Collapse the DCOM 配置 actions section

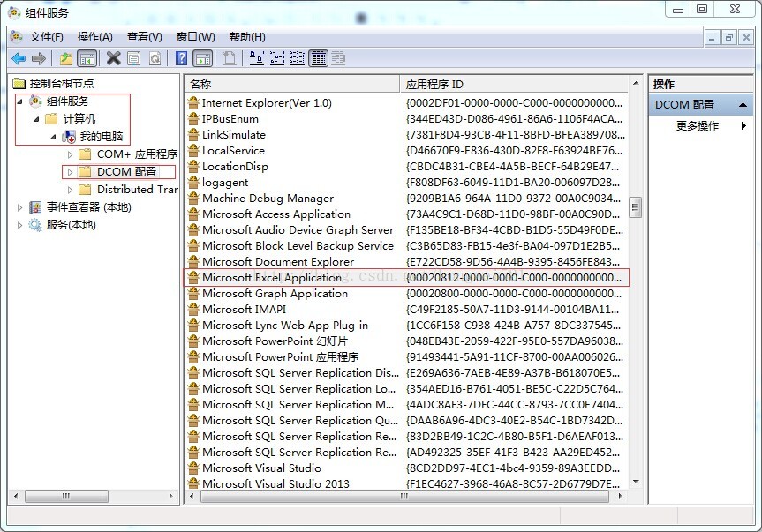click(x=743, y=104)
